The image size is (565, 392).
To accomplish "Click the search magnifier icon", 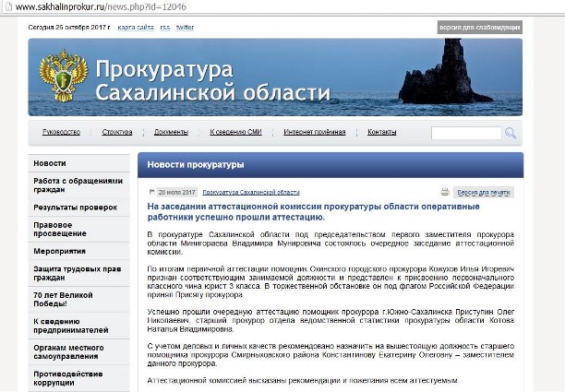I will 511,133.
